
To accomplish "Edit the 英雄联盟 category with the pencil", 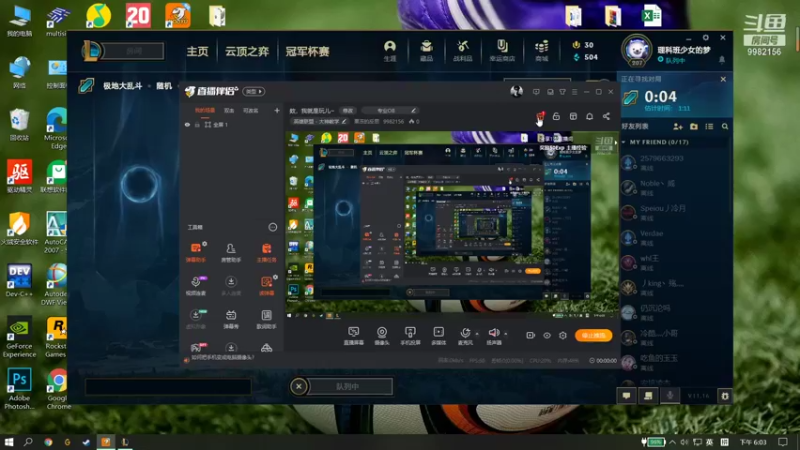I will pyautogui.click(x=344, y=121).
